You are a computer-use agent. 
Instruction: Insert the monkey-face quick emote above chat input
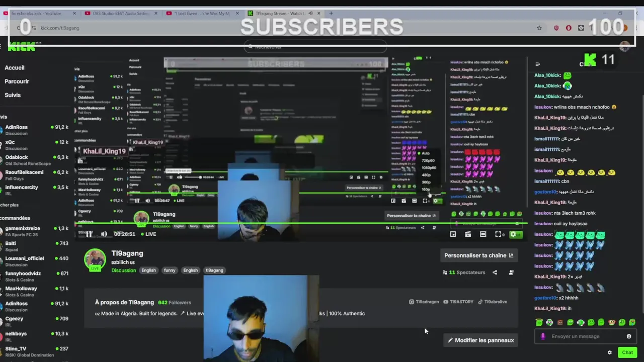[612, 322]
